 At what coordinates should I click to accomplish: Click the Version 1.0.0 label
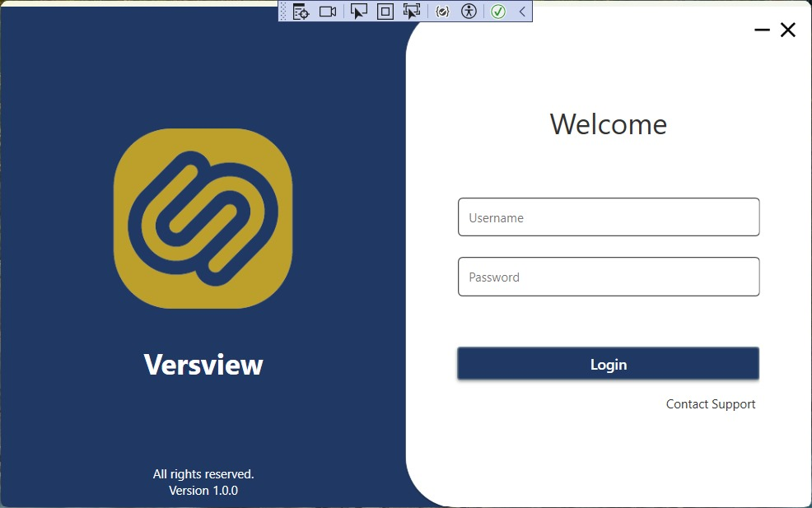pyautogui.click(x=203, y=491)
